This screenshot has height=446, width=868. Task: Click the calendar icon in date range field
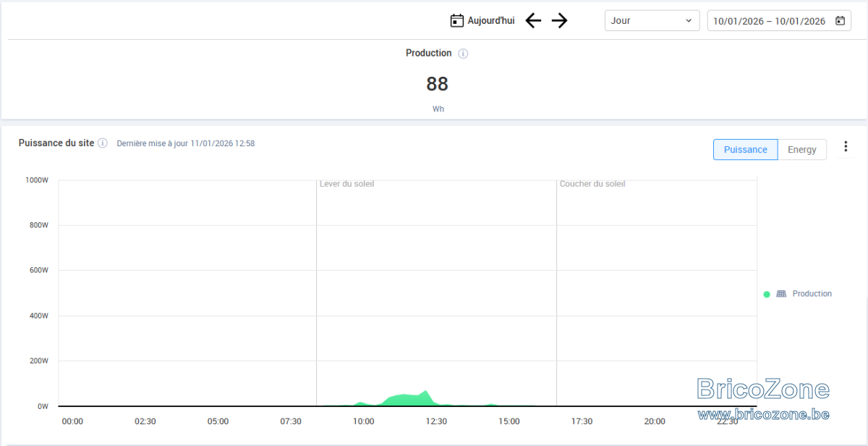840,20
